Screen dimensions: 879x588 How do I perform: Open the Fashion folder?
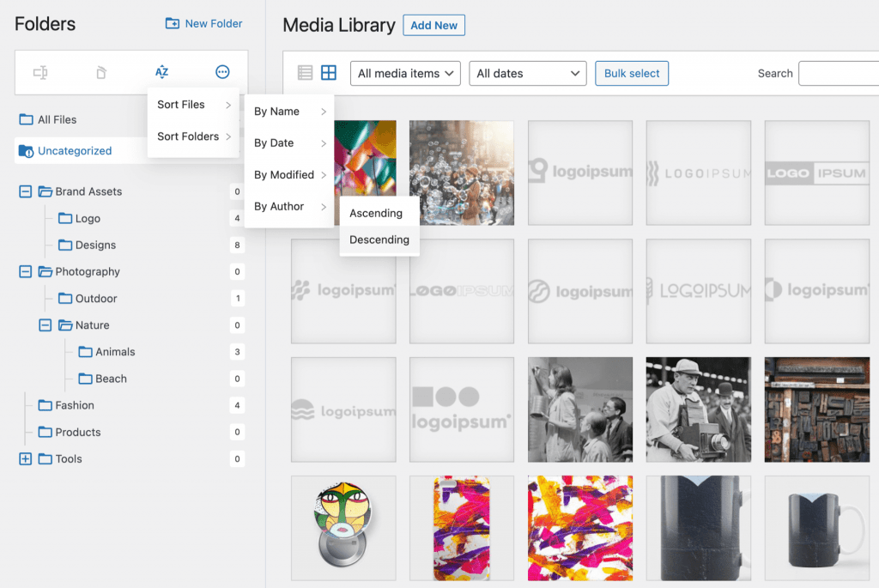(x=66, y=405)
